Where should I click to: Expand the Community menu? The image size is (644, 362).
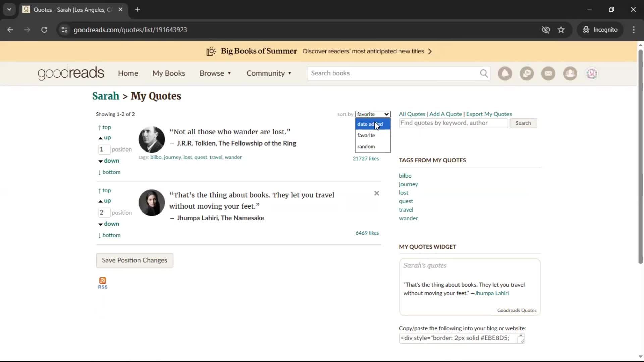pyautogui.click(x=269, y=73)
